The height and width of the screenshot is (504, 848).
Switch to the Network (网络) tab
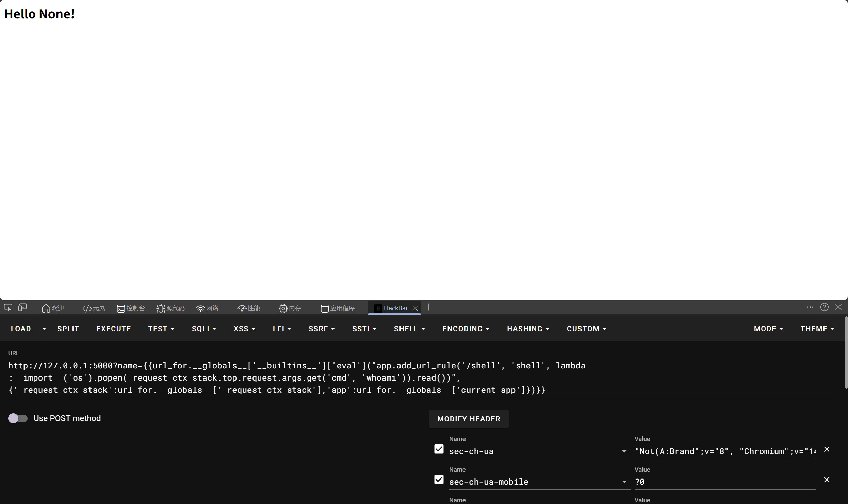coord(207,308)
